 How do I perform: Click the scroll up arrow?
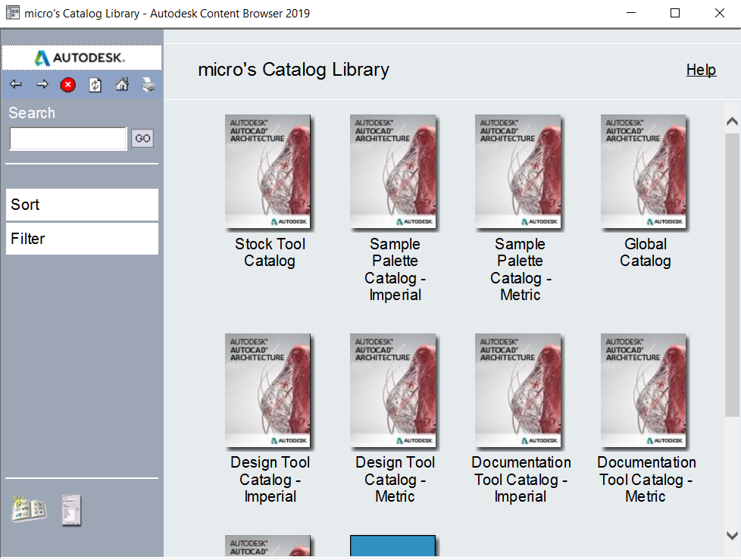732,121
